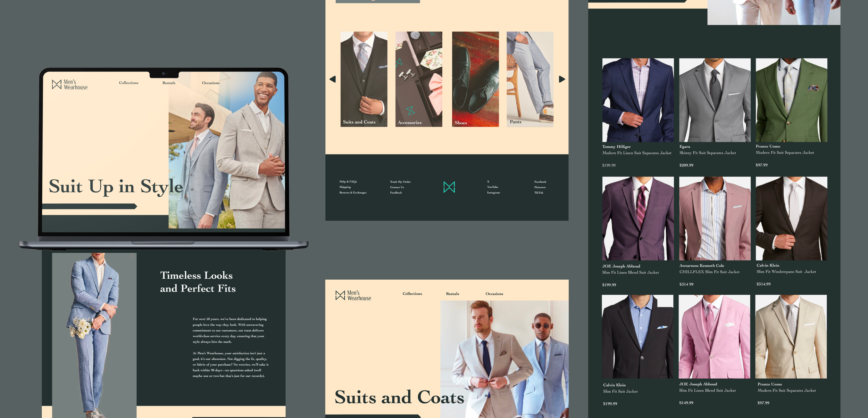This screenshot has width=868, height=418.
Task: Select the Accessories category card
Action: (x=419, y=79)
